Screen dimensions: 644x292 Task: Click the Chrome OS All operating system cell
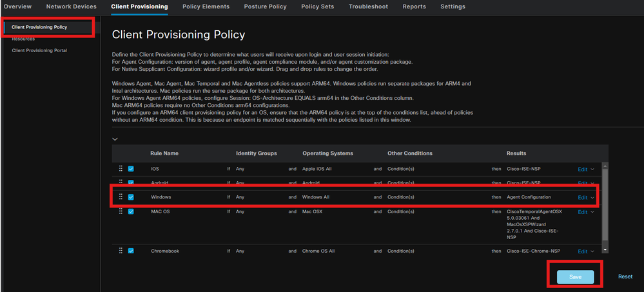318,251
